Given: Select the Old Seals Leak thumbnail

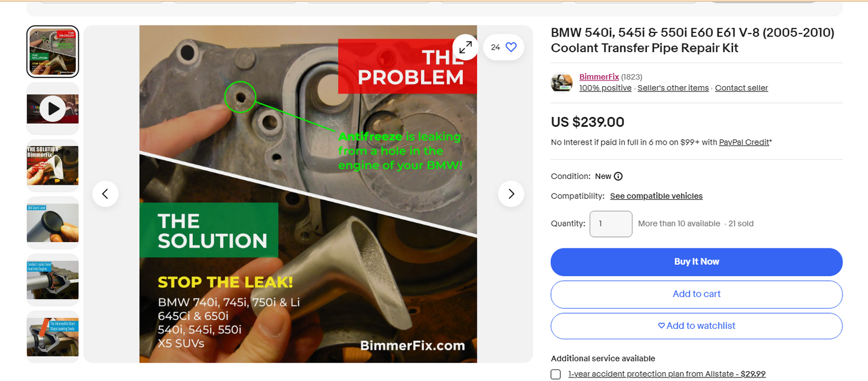Looking at the screenshot, I should point(53,223).
